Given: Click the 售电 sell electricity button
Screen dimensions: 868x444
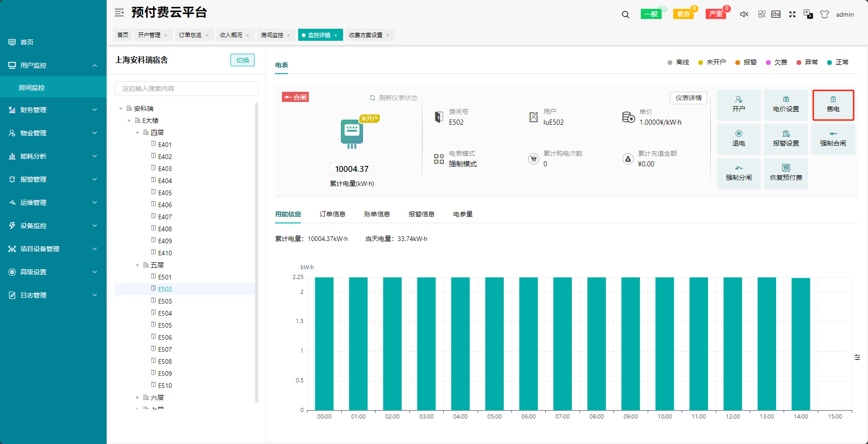Looking at the screenshot, I should [x=833, y=105].
